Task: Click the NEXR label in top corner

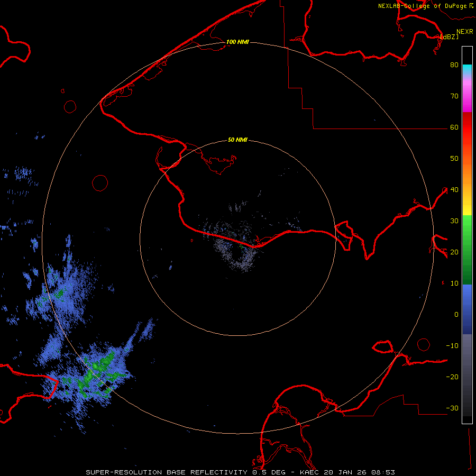Action: tap(465, 32)
